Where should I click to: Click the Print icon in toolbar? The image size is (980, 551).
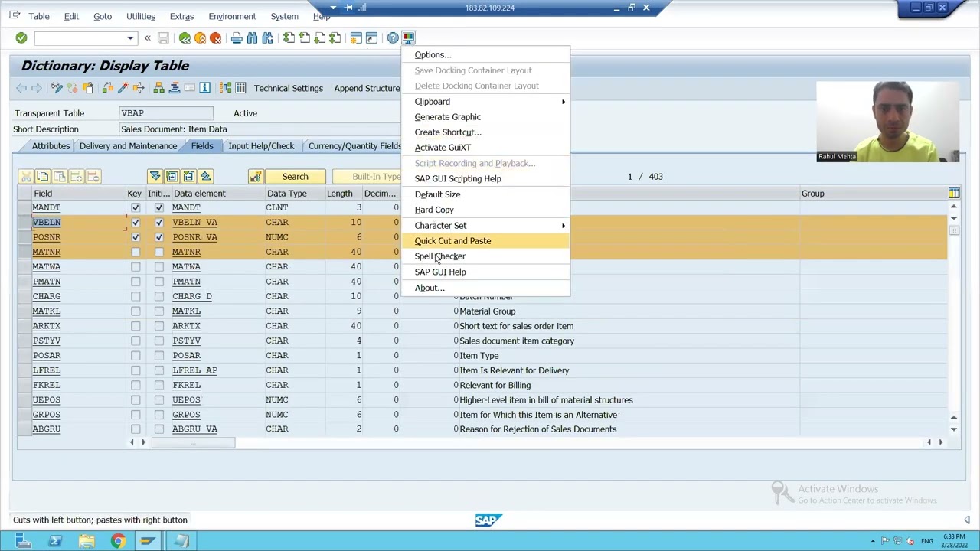click(x=237, y=37)
